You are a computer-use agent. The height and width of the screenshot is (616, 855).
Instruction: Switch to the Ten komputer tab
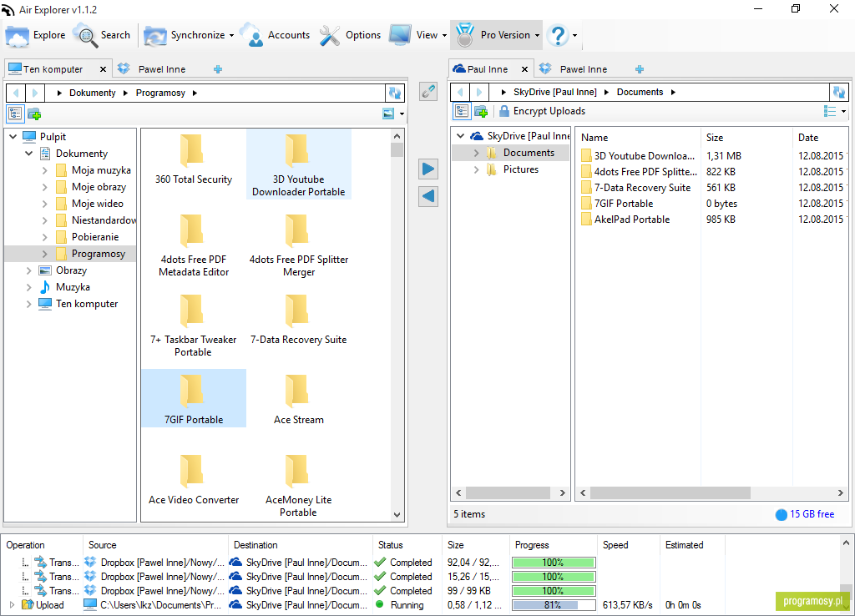pos(53,69)
